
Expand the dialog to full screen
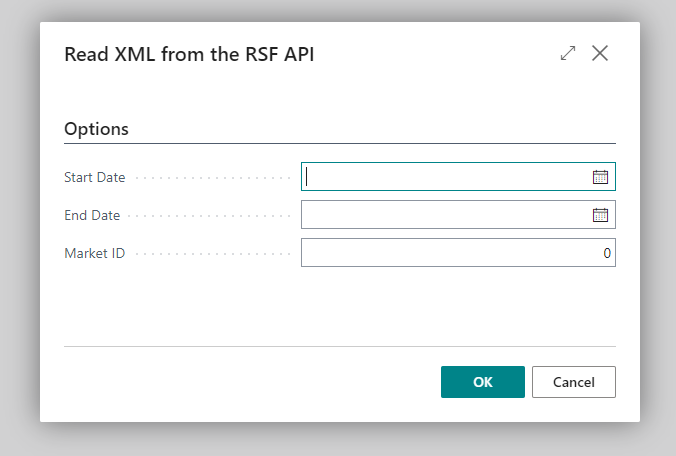coord(568,54)
